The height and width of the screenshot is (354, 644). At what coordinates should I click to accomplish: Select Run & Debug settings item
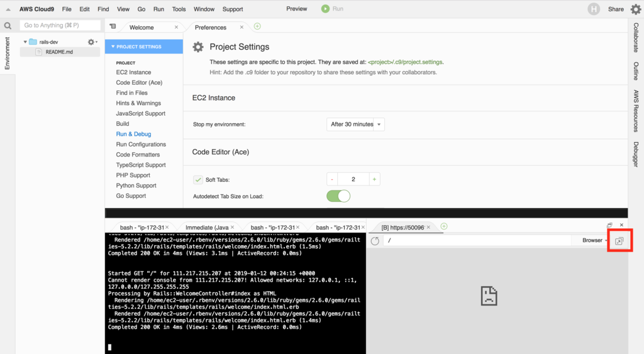pyautogui.click(x=133, y=134)
